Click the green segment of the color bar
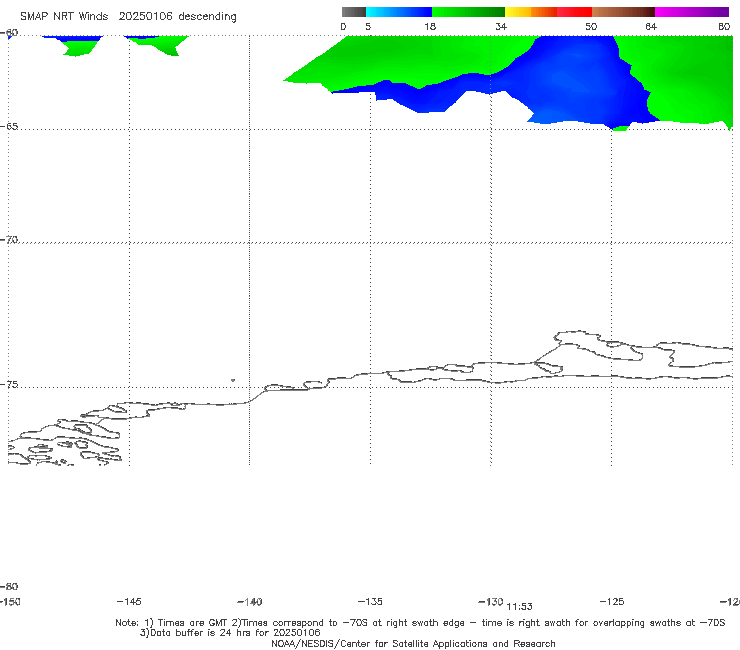This screenshot has width=740, height=650. [468, 12]
